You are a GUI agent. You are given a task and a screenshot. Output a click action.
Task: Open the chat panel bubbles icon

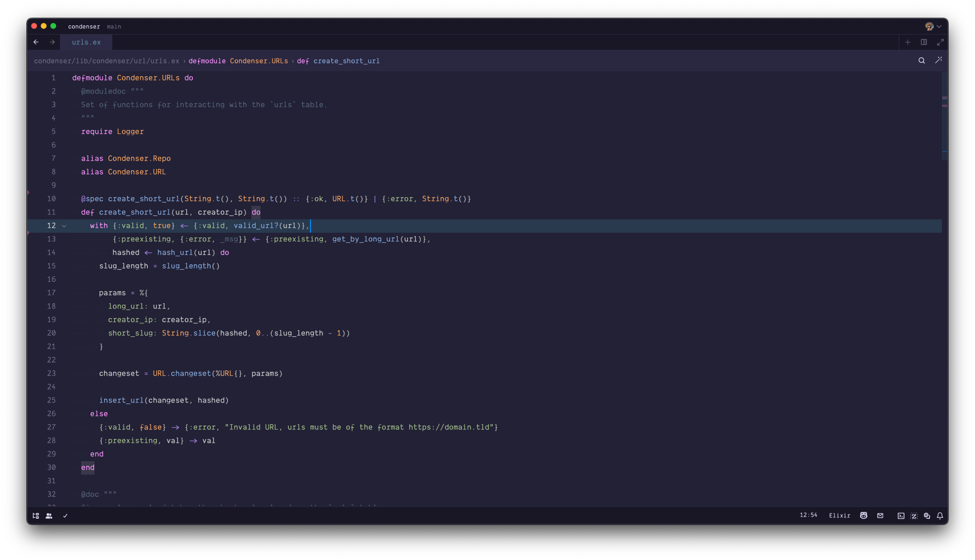[927, 516]
